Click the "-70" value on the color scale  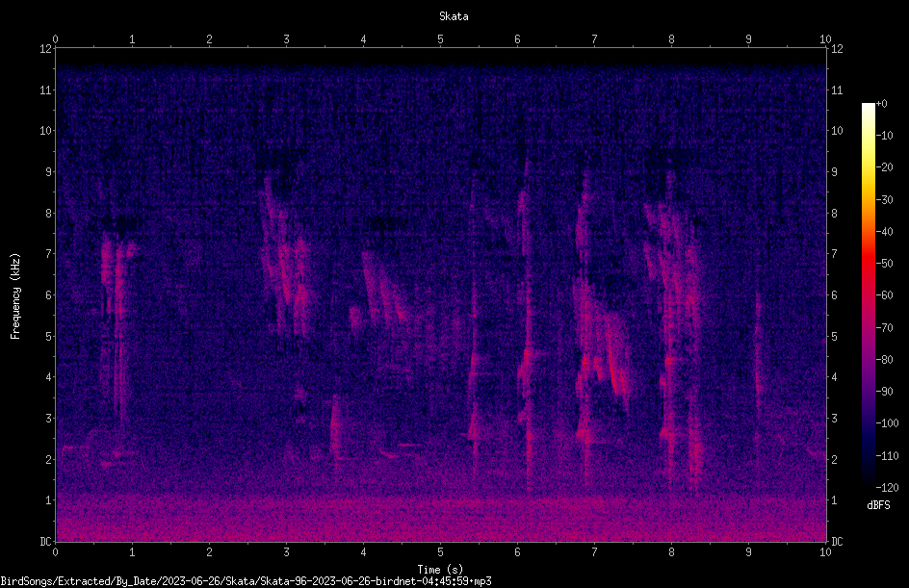[884, 328]
